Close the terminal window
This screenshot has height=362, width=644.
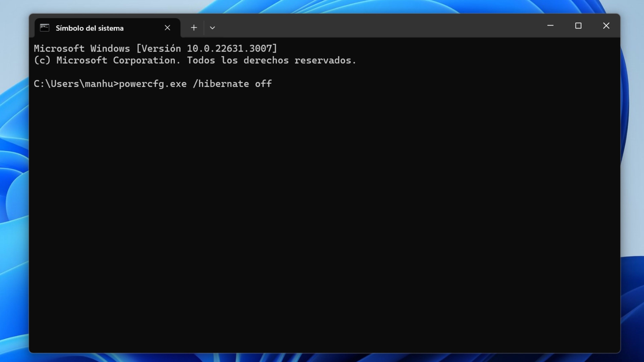[606, 25]
